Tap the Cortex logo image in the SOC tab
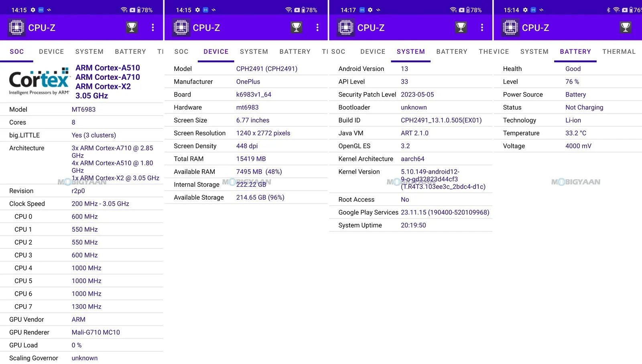The image size is (642, 364). [39, 82]
